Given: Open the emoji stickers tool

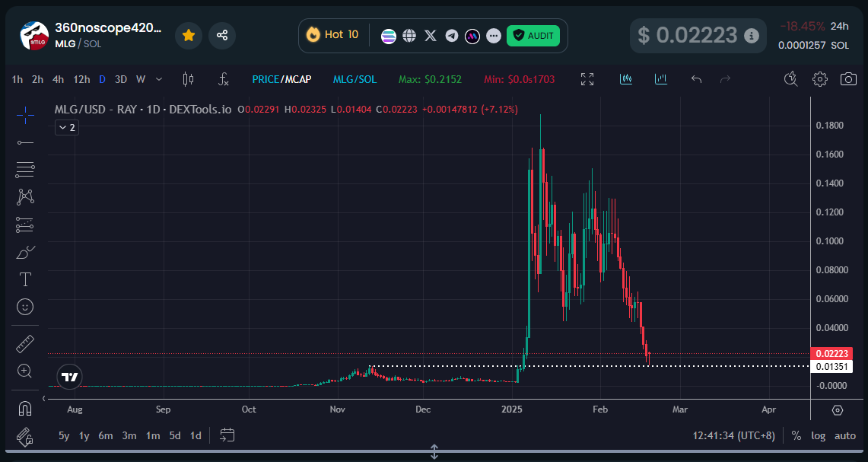Looking at the screenshot, I should (x=25, y=307).
